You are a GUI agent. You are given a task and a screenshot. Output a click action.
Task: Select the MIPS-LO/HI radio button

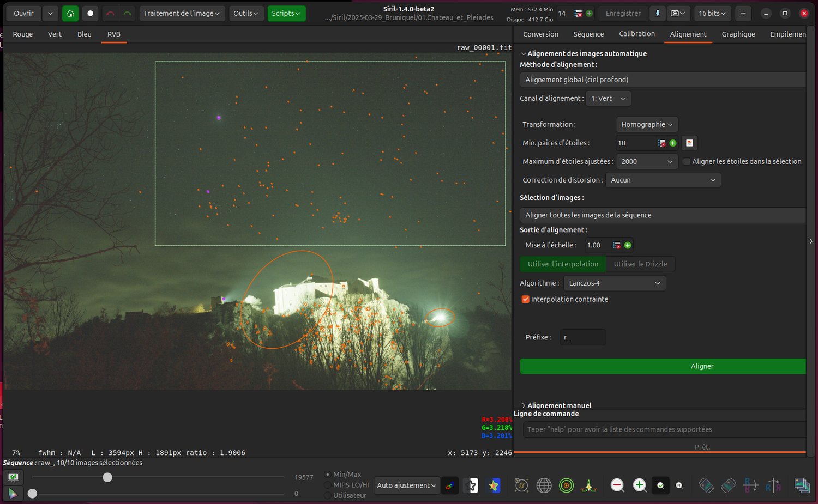328,485
